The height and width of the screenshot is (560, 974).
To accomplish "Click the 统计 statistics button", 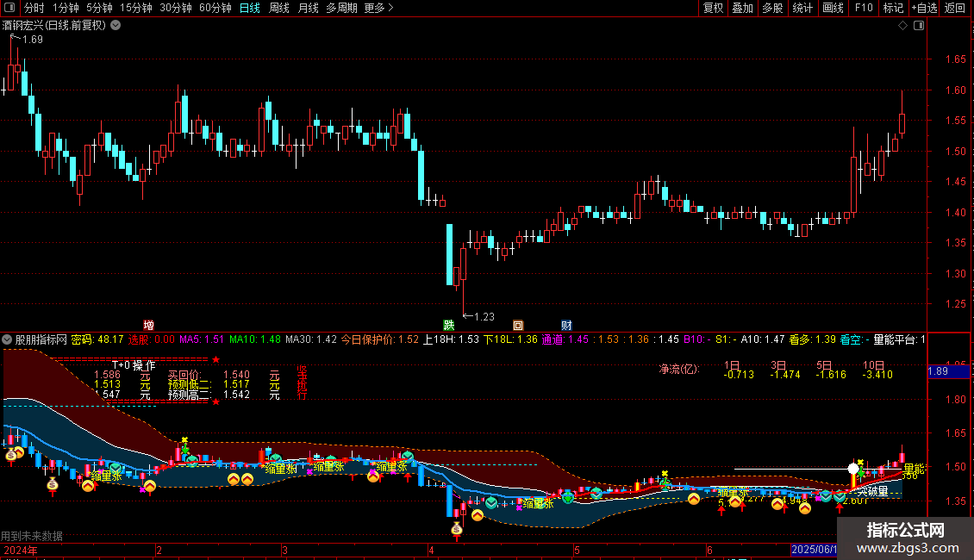I will 802,8.
